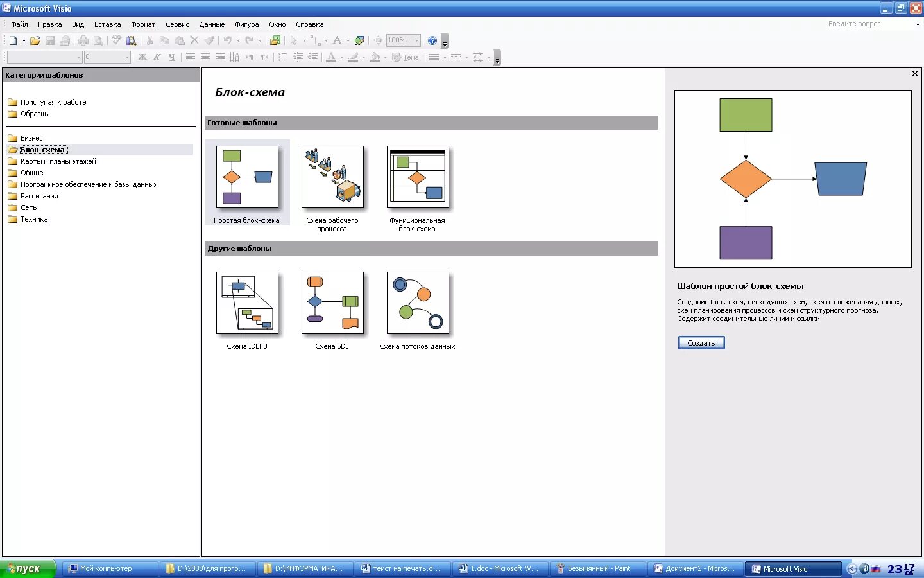Click the Создать button
The width and height of the screenshot is (924, 578).
click(x=701, y=343)
